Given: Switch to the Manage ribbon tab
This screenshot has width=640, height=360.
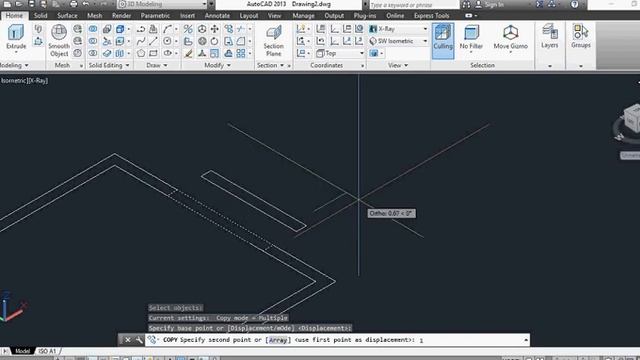Looking at the screenshot, I should [303, 16].
